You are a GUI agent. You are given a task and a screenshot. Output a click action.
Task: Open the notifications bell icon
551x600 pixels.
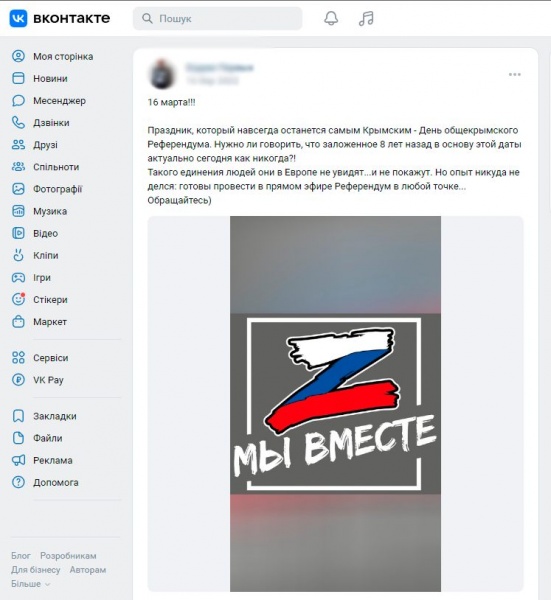(331, 18)
